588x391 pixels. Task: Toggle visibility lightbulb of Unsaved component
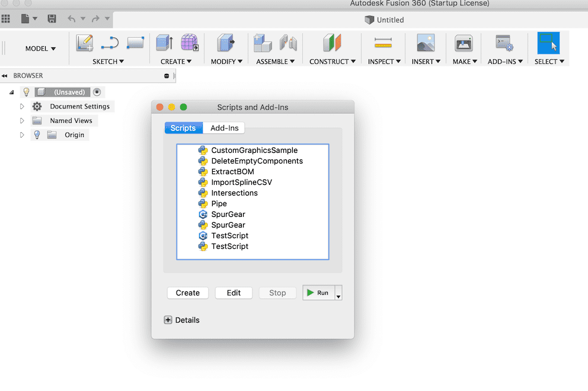(x=26, y=92)
